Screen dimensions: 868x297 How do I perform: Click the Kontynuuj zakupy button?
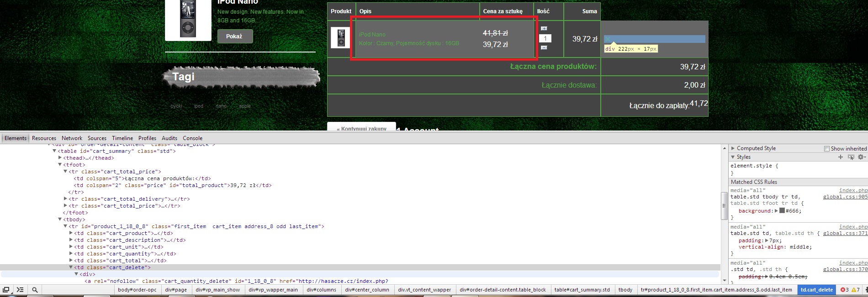361,126
